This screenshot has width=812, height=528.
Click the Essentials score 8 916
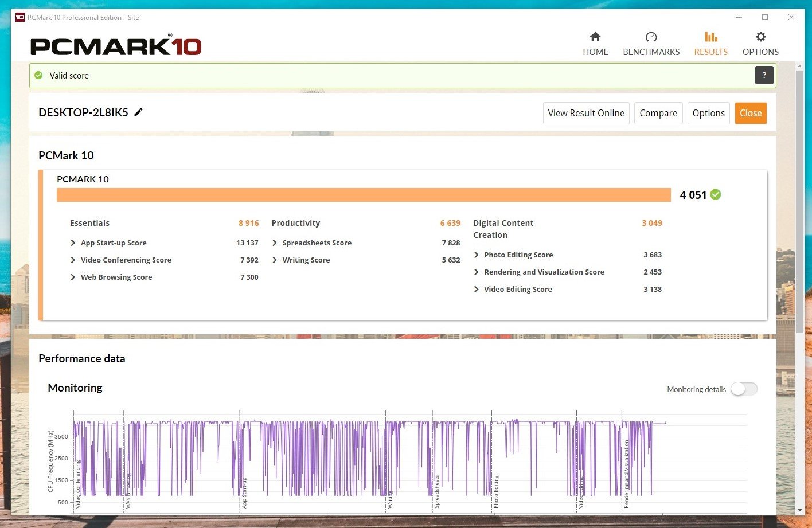point(249,223)
